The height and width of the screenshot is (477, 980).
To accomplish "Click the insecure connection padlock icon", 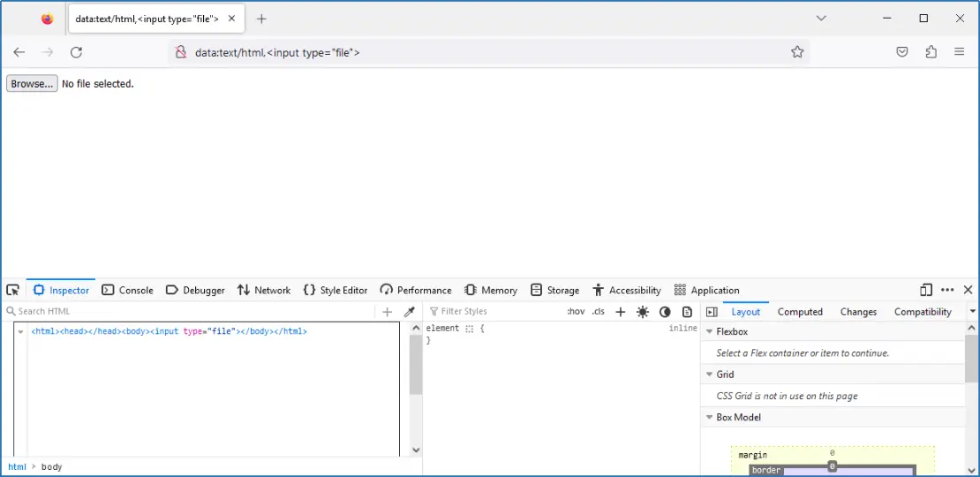I will click(x=181, y=52).
